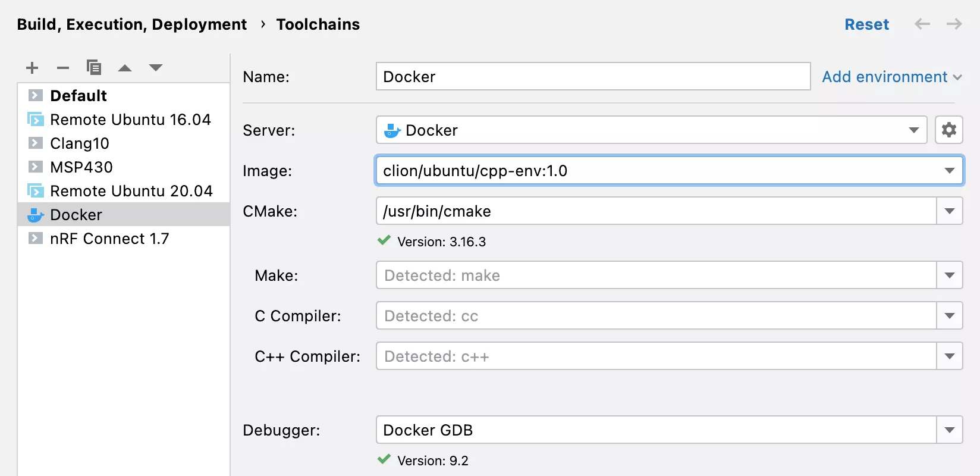Remove the selected toolchain with minus icon
The width and height of the screenshot is (980, 476).
point(63,68)
